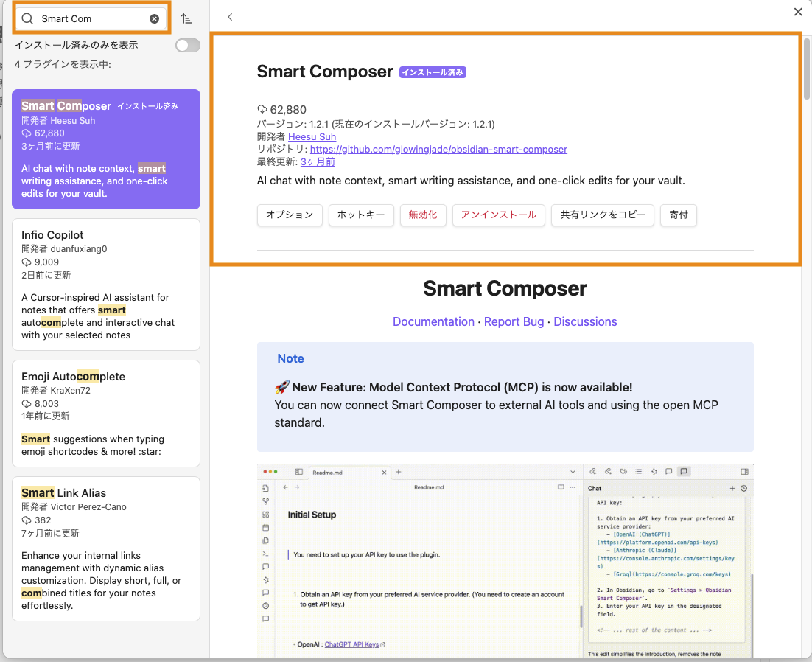Open the Emoji Autocomplete plugin card

pyautogui.click(x=106, y=414)
